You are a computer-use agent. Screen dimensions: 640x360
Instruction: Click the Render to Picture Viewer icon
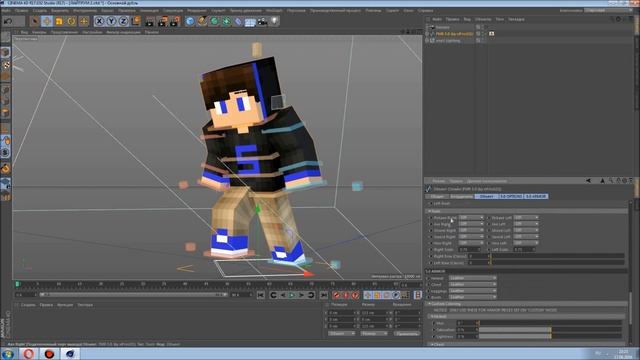pyautogui.click(x=162, y=21)
